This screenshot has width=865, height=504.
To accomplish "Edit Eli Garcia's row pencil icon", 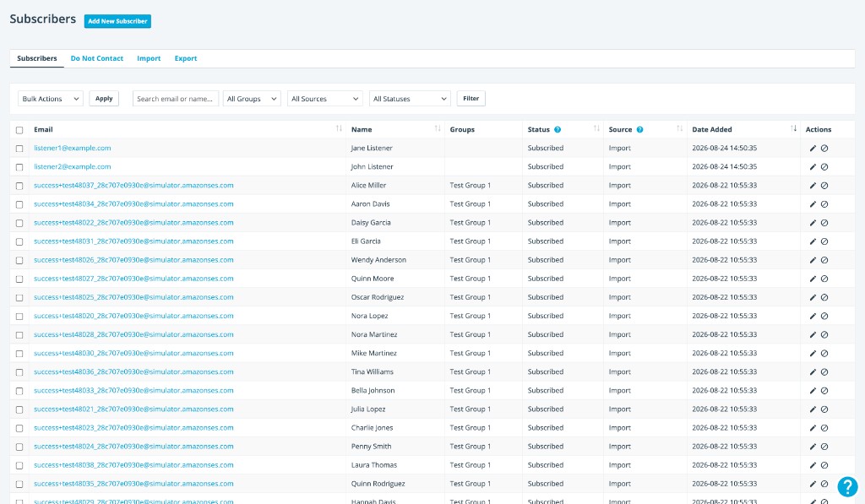I will coord(813,241).
